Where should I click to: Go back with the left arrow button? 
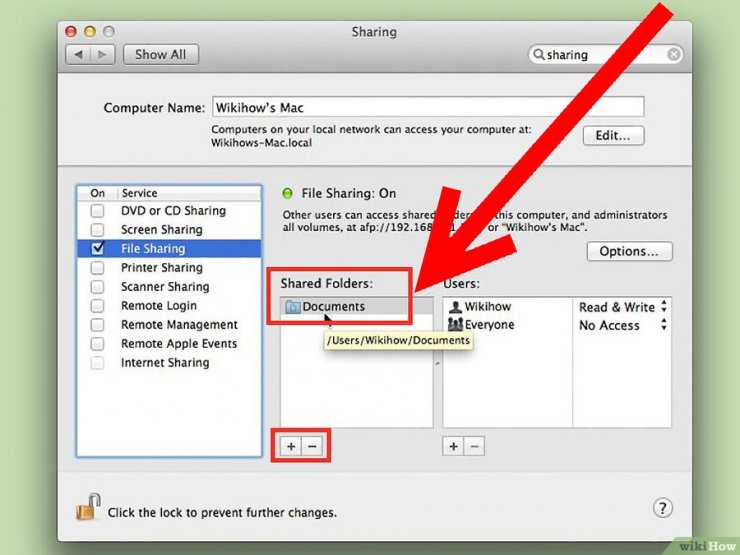pos(78,55)
